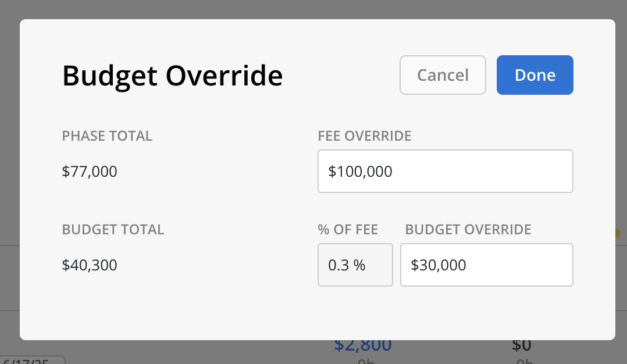Screen dimensions: 627x364
Task: Click the 0h hours under $0
Action: pyautogui.click(x=524, y=361)
